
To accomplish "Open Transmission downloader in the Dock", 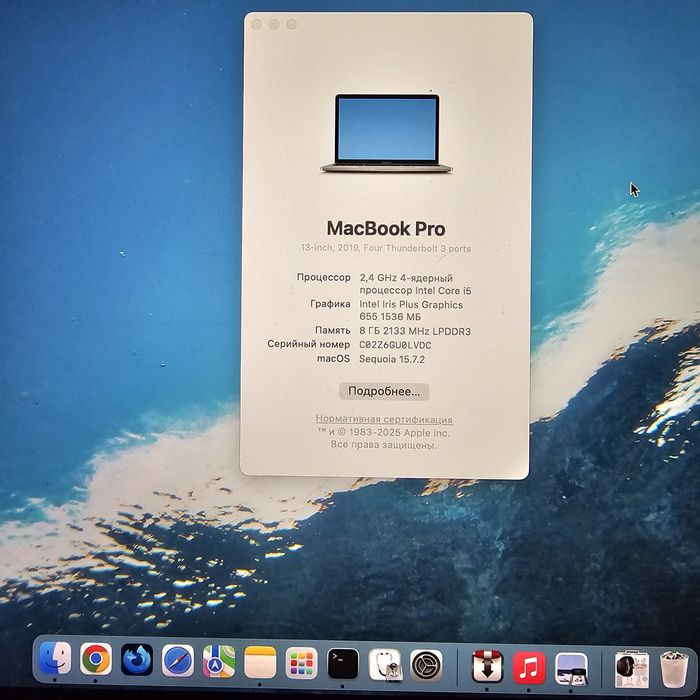I will pyautogui.click(x=488, y=667).
